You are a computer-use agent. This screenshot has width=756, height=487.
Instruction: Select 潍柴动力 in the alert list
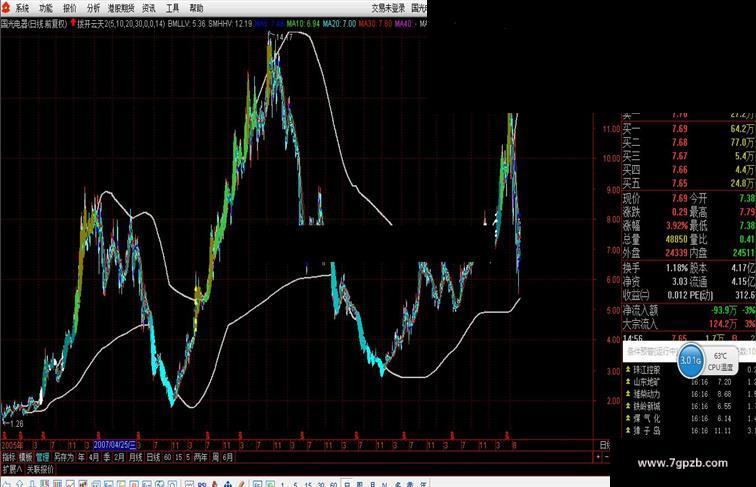point(647,394)
